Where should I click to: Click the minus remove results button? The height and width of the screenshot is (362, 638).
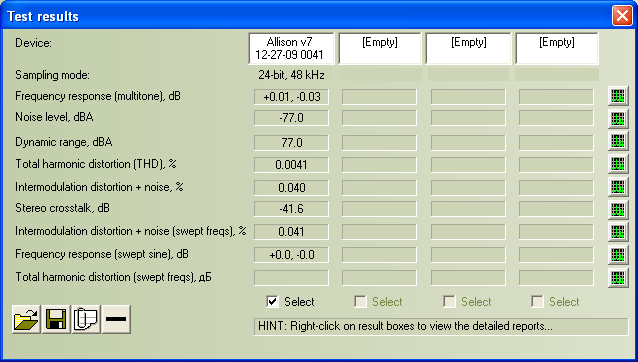pos(116,319)
